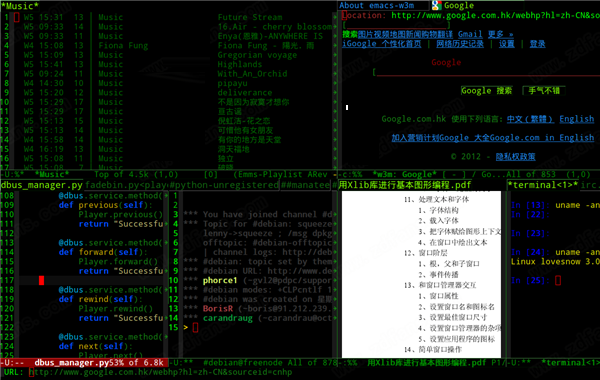
Task: Open the fadebin.py tab
Action: click(x=125, y=185)
